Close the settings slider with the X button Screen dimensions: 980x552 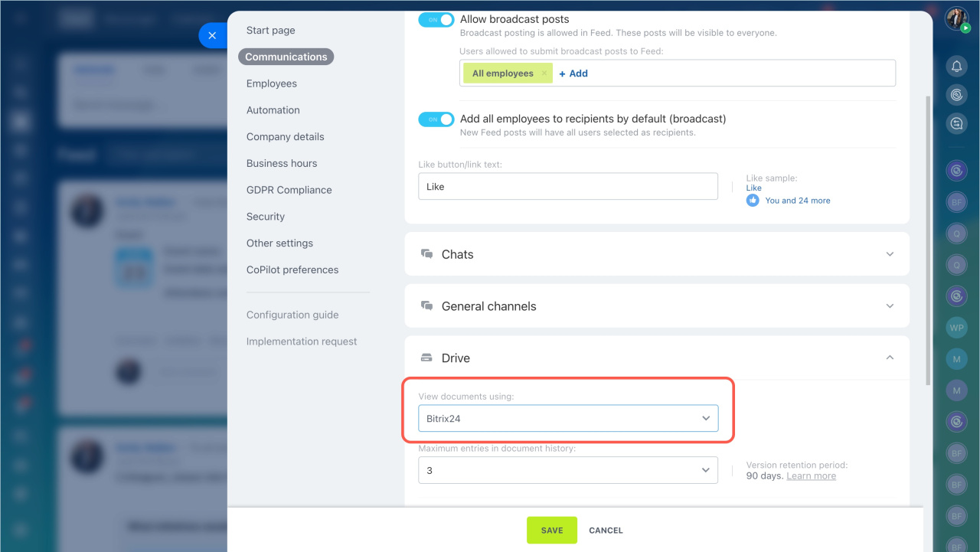[x=212, y=35]
